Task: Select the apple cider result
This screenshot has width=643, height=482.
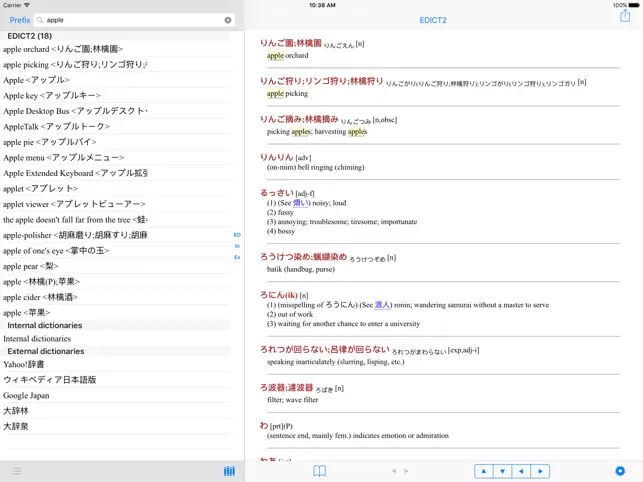Action: click(x=116, y=297)
